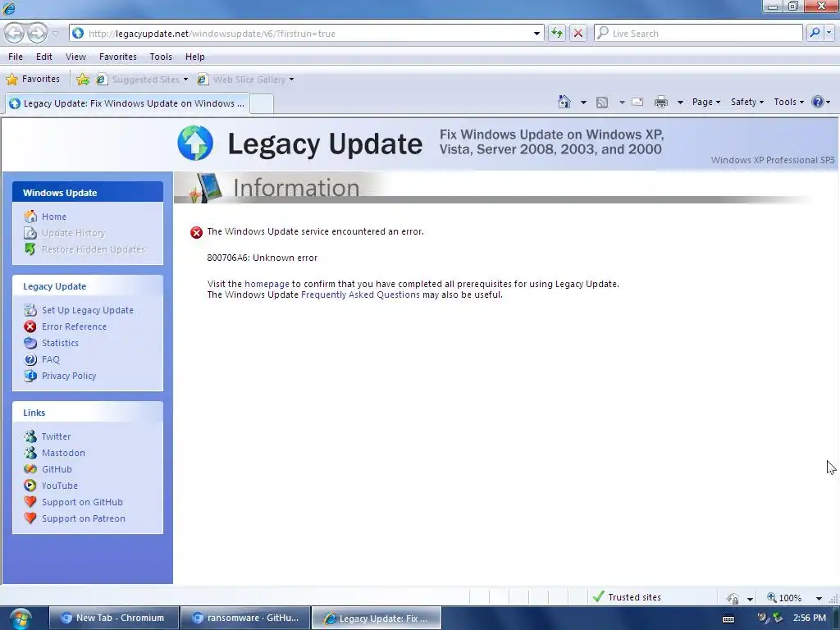Image resolution: width=840 pixels, height=630 pixels.
Task: Click the Support on Patreon heart icon
Action: tap(30, 518)
